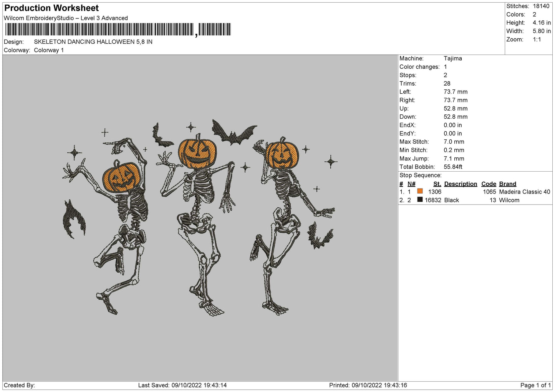Viewport: 555px width, 392px height.
Task: Click the stitch count 1306 in row 1
Action: [435, 192]
